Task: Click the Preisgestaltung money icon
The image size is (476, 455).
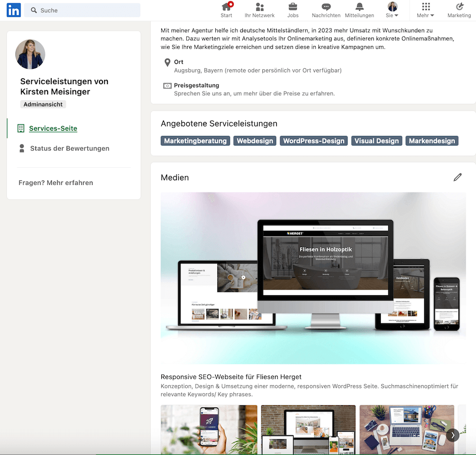Action: 167,86
